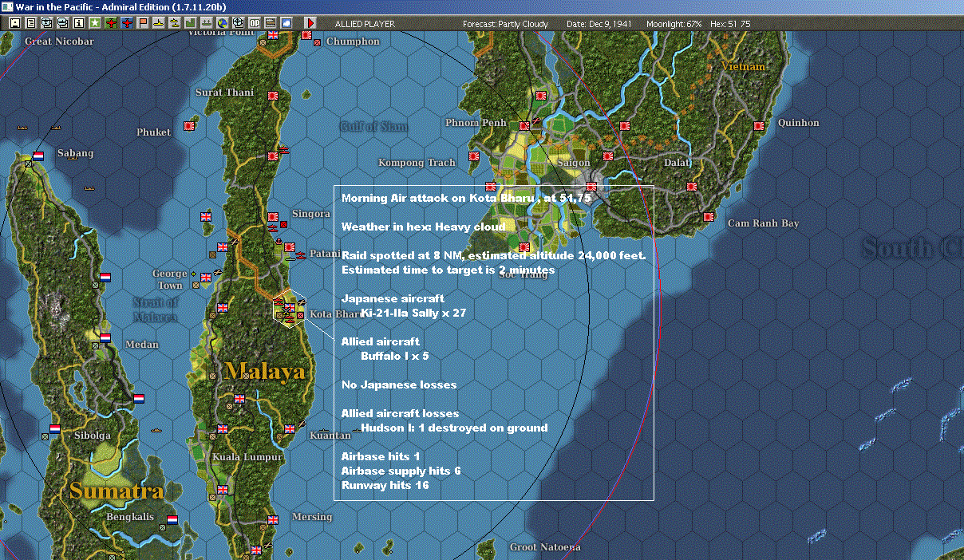Image resolution: width=964 pixels, height=560 pixels.
Task: Select the Japanese flag at Phuket
Action: [x=190, y=125]
